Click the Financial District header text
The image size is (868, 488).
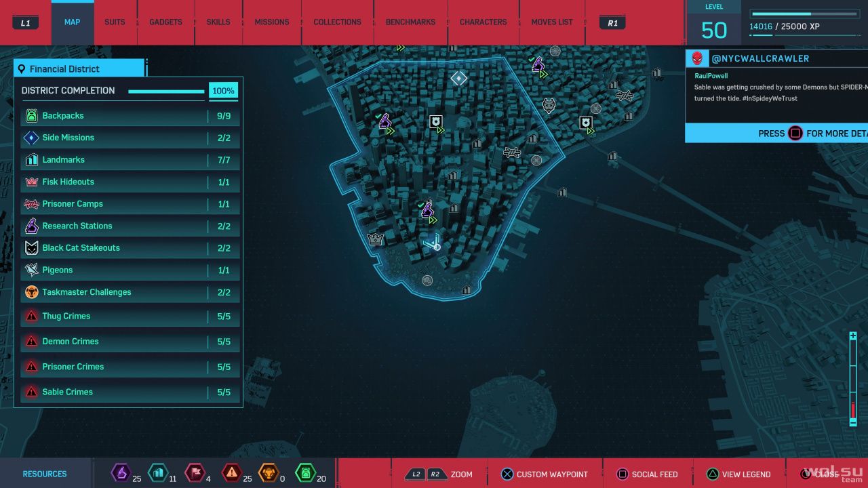click(x=64, y=68)
